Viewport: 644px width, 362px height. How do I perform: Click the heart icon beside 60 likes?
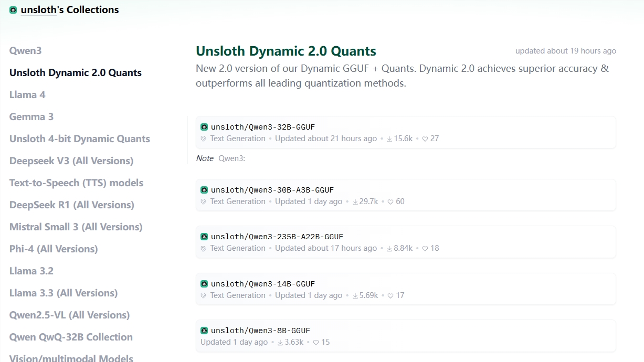(x=390, y=202)
